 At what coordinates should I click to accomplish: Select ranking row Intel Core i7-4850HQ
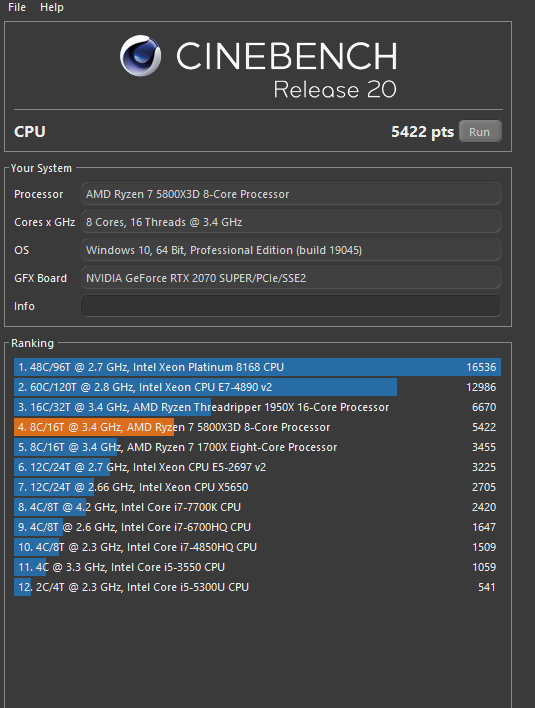tap(257, 547)
